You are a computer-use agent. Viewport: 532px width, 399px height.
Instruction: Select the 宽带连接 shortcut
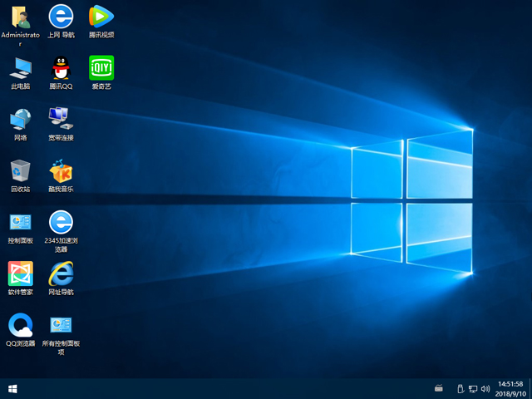pyautogui.click(x=61, y=120)
